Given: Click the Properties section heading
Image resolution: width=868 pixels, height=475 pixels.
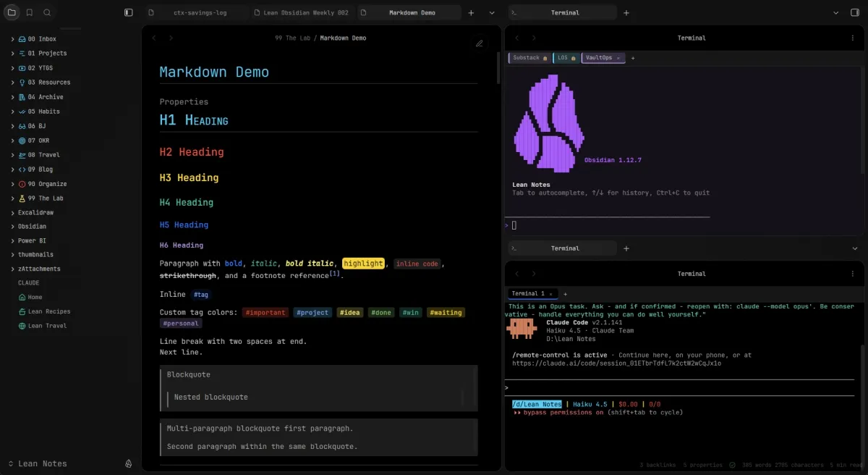Looking at the screenshot, I should (184, 102).
